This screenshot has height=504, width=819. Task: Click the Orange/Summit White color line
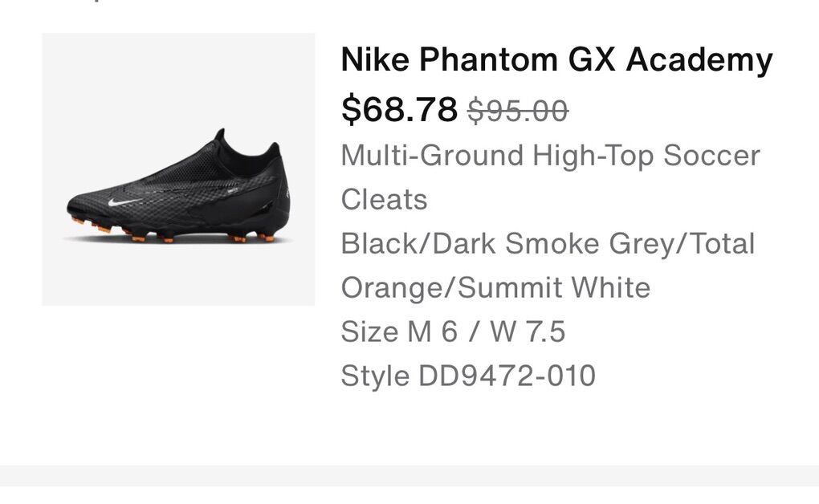[x=495, y=287]
